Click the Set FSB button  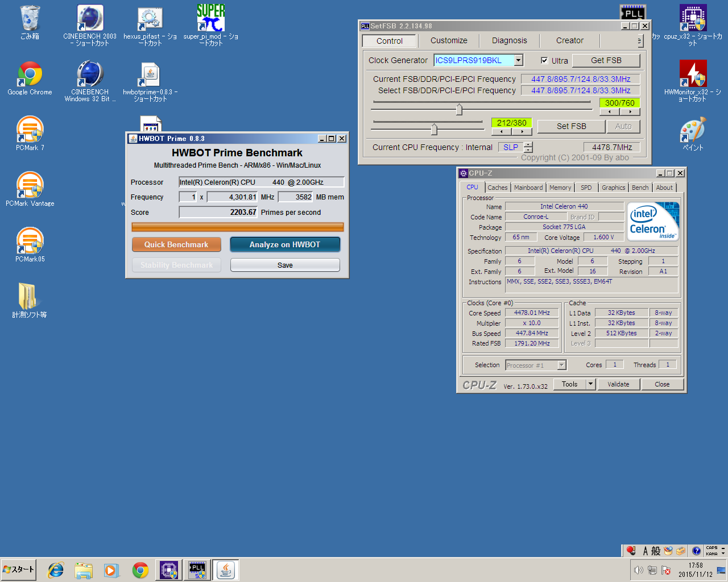tap(572, 126)
